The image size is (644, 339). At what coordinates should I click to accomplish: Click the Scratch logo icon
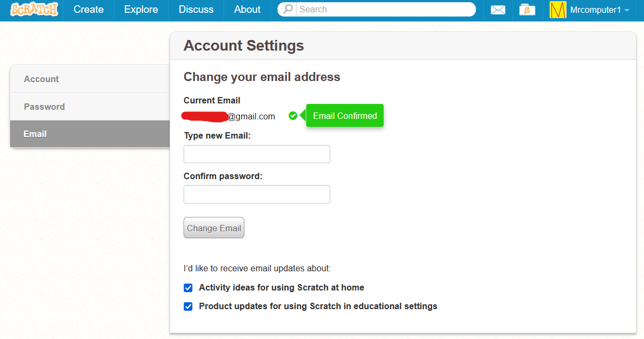(x=34, y=10)
